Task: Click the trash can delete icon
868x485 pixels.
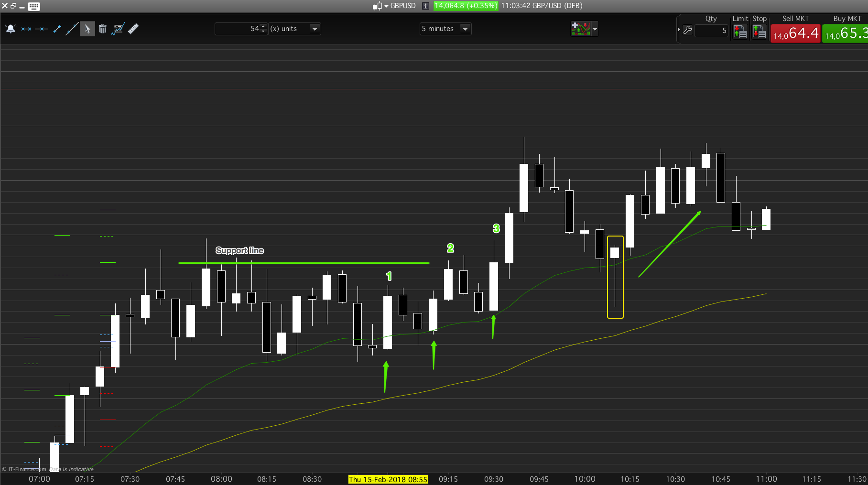Action: point(102,29)
